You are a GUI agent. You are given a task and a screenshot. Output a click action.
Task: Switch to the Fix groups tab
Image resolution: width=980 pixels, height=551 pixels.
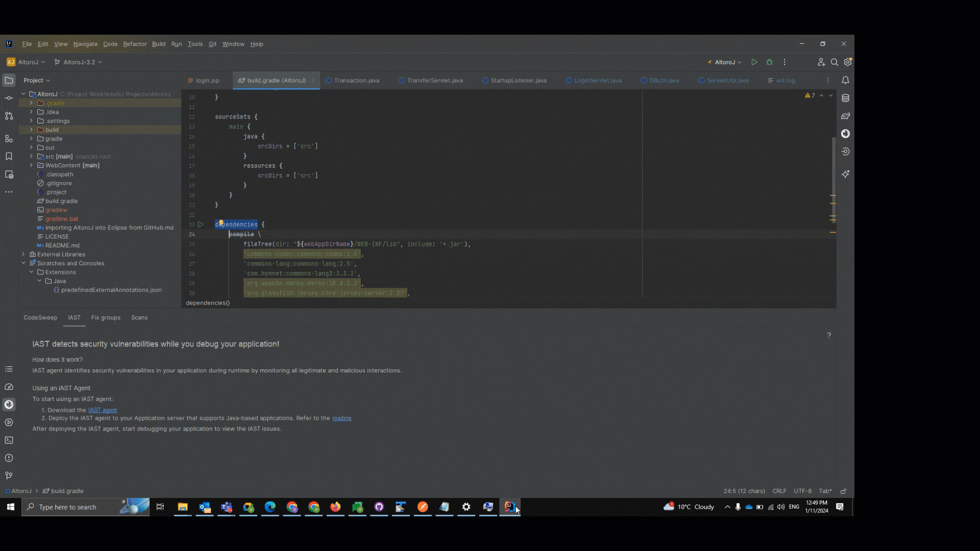(x=106, y=317)
